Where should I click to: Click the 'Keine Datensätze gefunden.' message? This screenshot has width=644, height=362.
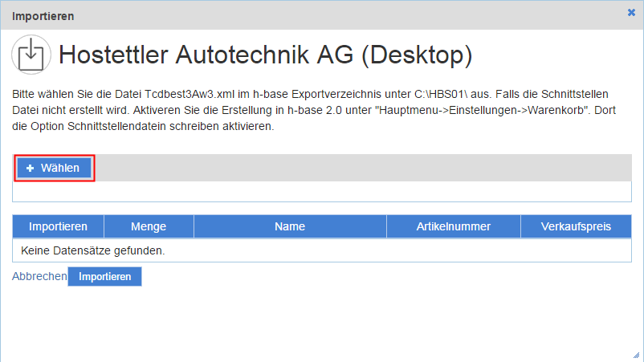[93, 250]
